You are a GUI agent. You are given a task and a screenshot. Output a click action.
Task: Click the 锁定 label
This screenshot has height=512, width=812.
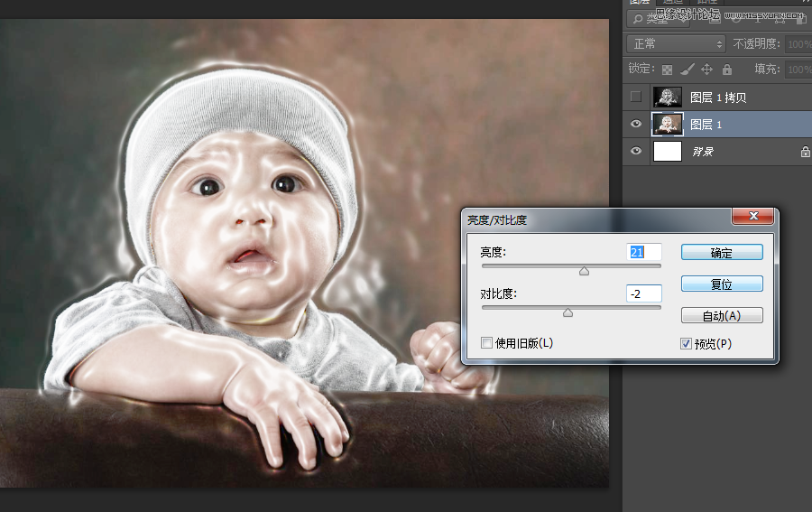(641, 69)
